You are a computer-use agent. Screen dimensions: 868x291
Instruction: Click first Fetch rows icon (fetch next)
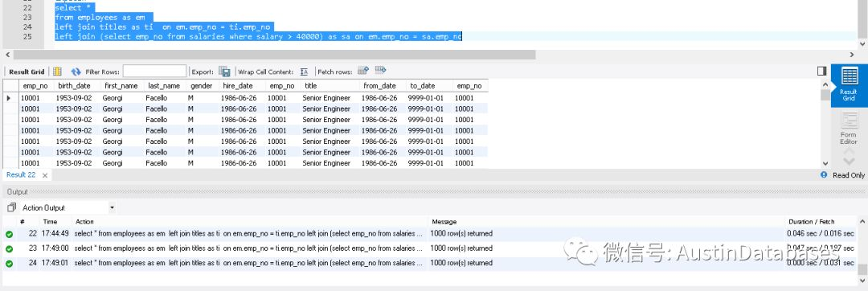[x=363, y=71]
